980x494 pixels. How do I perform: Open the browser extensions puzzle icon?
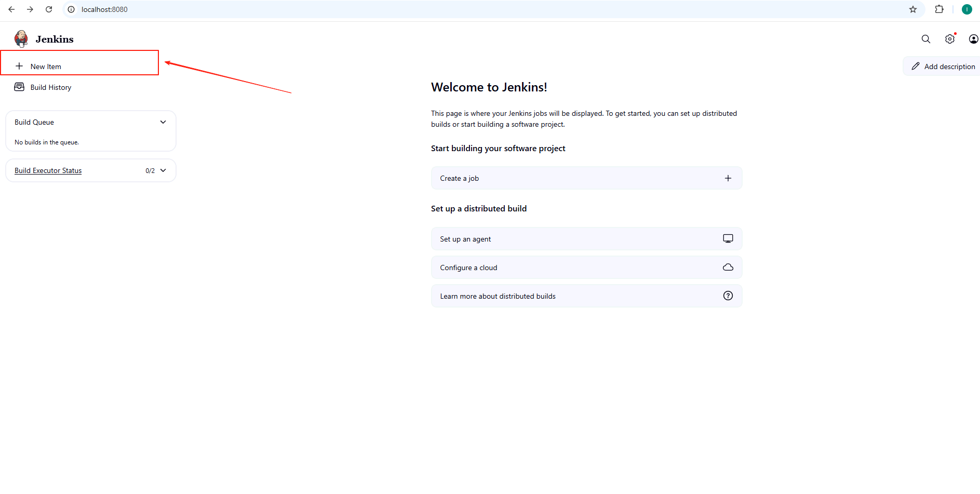[939, 9]
